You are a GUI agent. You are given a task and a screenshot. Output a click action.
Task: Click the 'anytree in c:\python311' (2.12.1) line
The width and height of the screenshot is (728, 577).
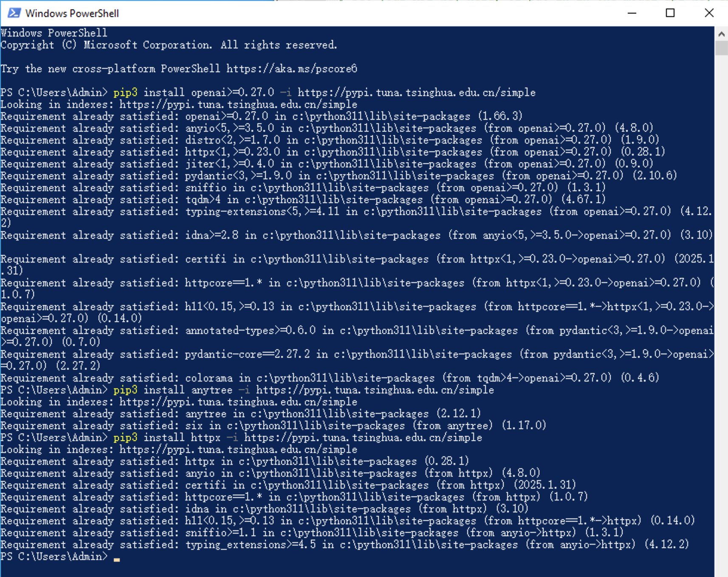(241, 414)
